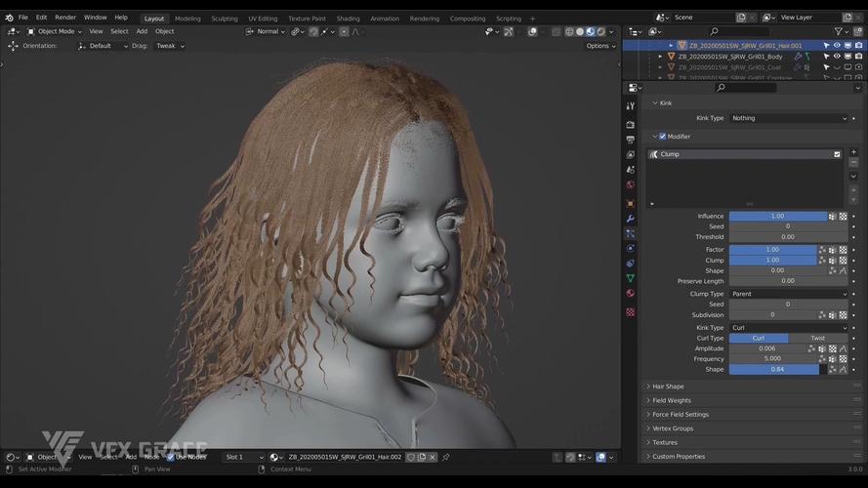Open the Object Data properties tab
Screen dimensions: 868x488
[x=630, y=278]
